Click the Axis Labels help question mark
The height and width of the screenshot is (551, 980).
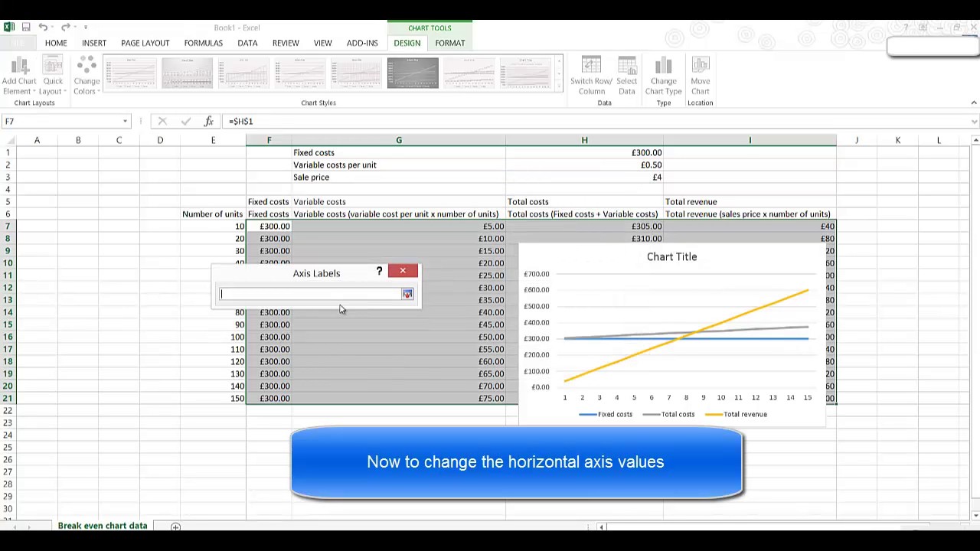pos(379,271)
